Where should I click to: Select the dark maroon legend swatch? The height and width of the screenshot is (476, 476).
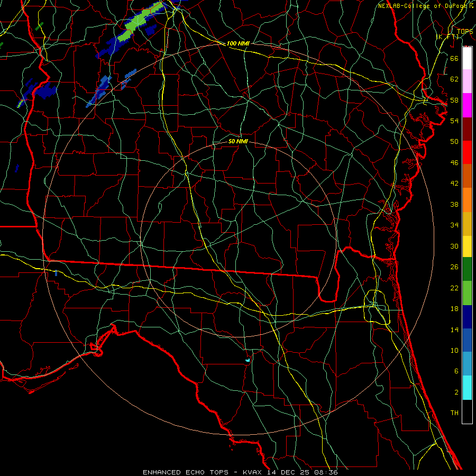coord(467,129)
